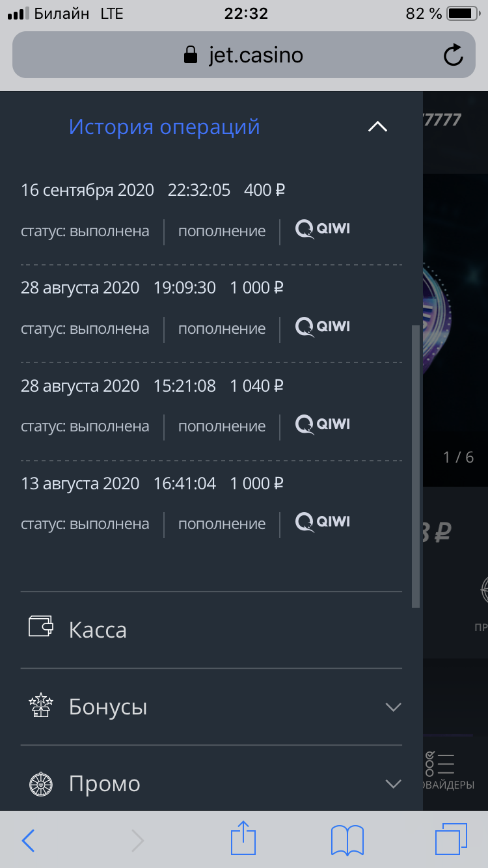Image resolution: width=488 pixels, height=868 pixels.
Task: Open the Safari share sheet icon
Action: pyautogui.click(x=243, y=839)
